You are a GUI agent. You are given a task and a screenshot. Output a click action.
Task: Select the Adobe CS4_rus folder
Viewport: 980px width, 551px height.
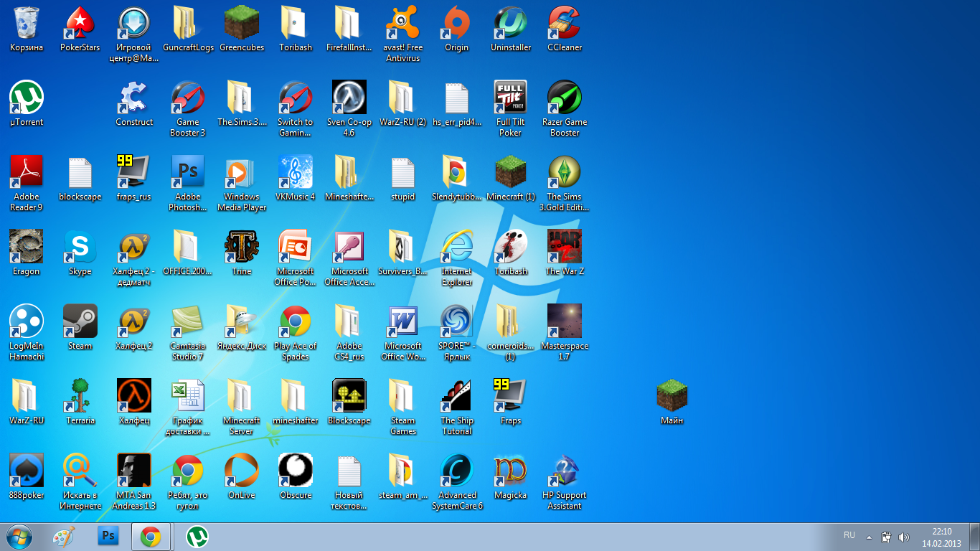pos(349,321)
